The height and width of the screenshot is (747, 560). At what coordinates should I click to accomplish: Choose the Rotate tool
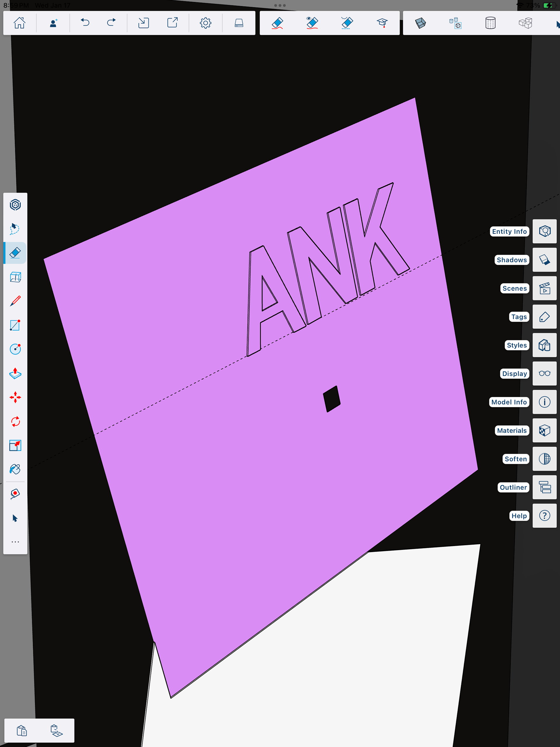[x=15, y=421]
